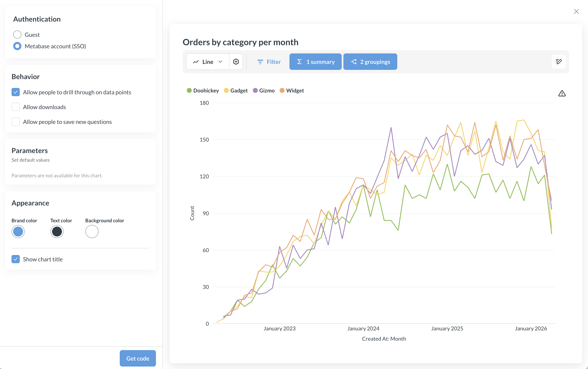Dismiss the panel with the close X
The height and width of the screenshot is (369, 588).
(576, 12)
